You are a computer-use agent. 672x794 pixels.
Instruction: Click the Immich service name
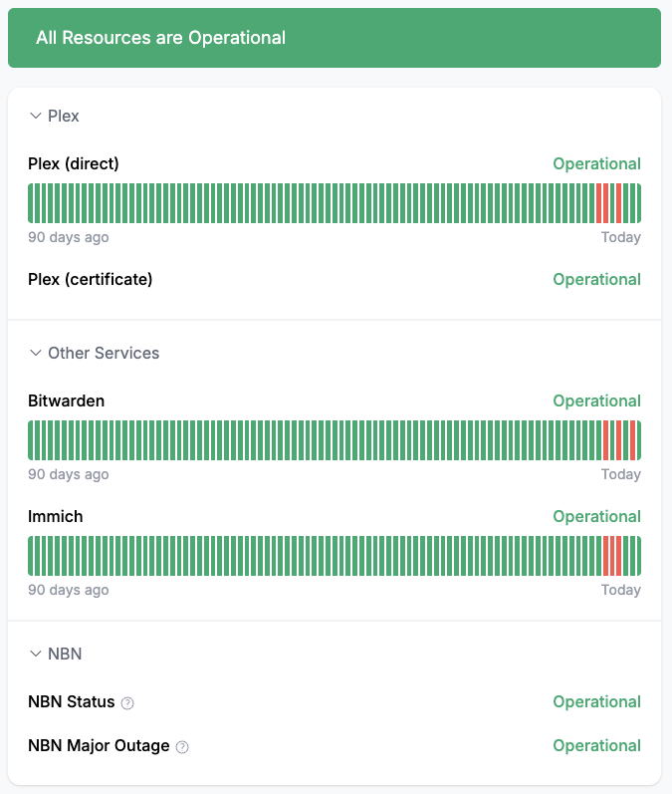coord(56,516)
